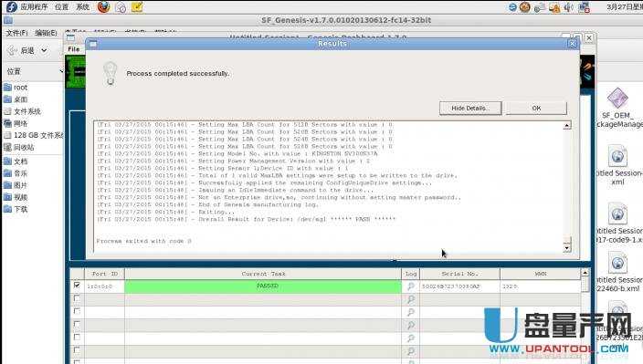643x364 pixels.
Task: Open the volume speaker tray icon
Action: click(x=569, y=7)
